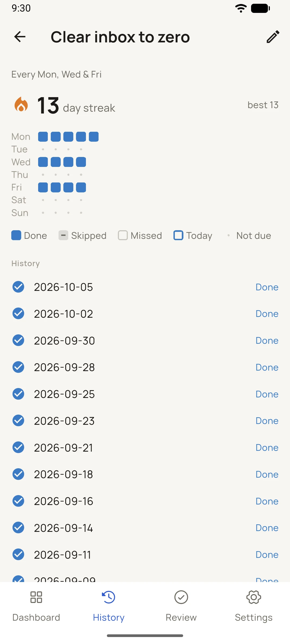Open Review checkmark icon
This screenshot has width=290, height=644.
coord(181,597)
